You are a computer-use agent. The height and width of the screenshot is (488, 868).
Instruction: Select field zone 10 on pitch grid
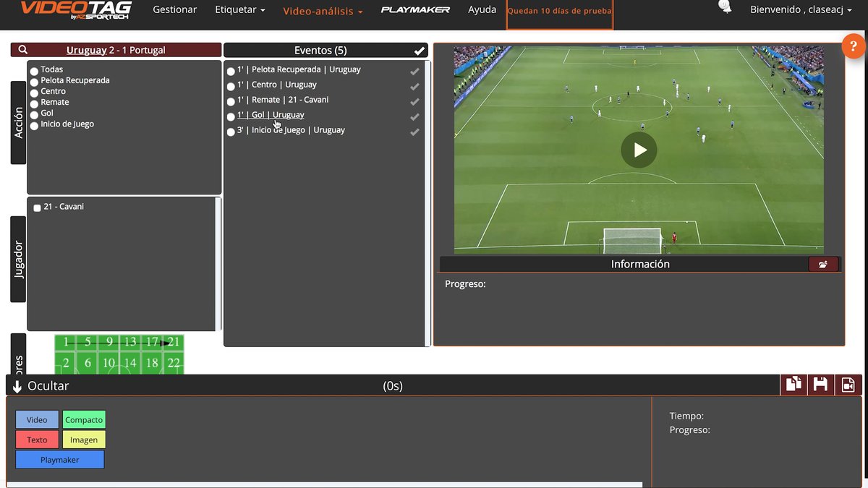coord(109,364)
